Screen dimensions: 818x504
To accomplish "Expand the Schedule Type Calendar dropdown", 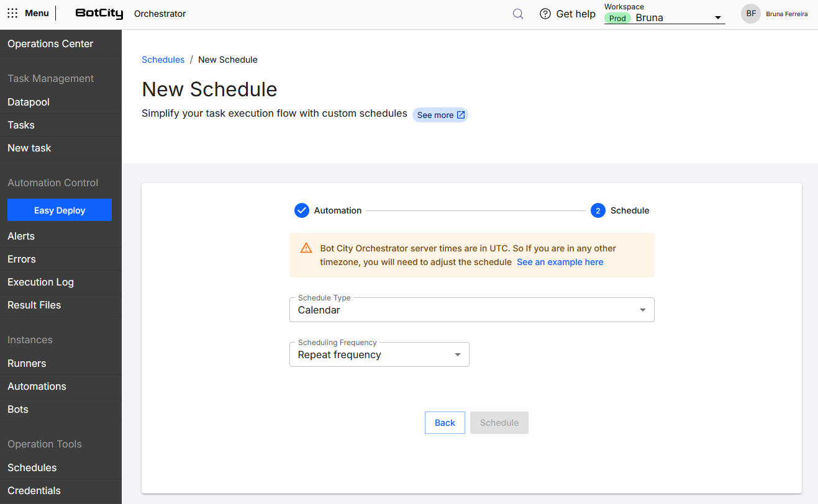I will [472, 310].
